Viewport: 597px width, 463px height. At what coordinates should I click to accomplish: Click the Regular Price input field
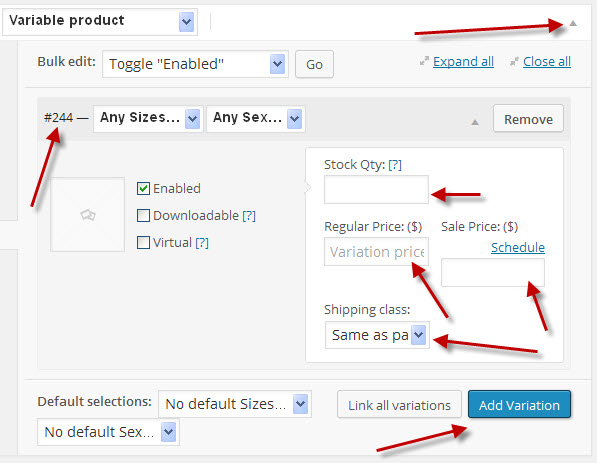(376, 252)
